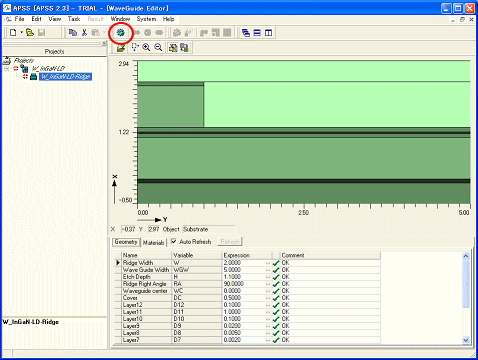Screen dimensions: 478x360
Task: Click the Variable column header
Action: pos(197,255)
